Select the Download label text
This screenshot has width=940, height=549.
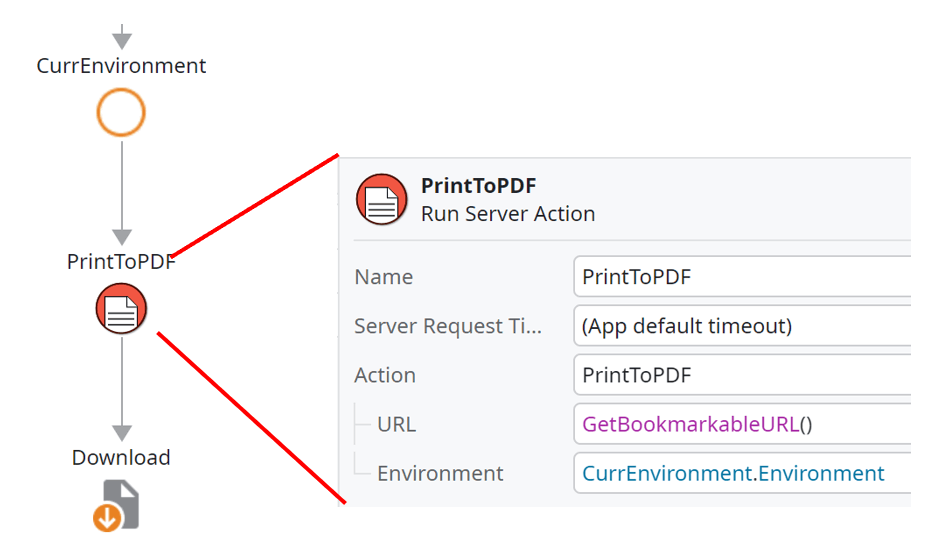click(121, 457)
